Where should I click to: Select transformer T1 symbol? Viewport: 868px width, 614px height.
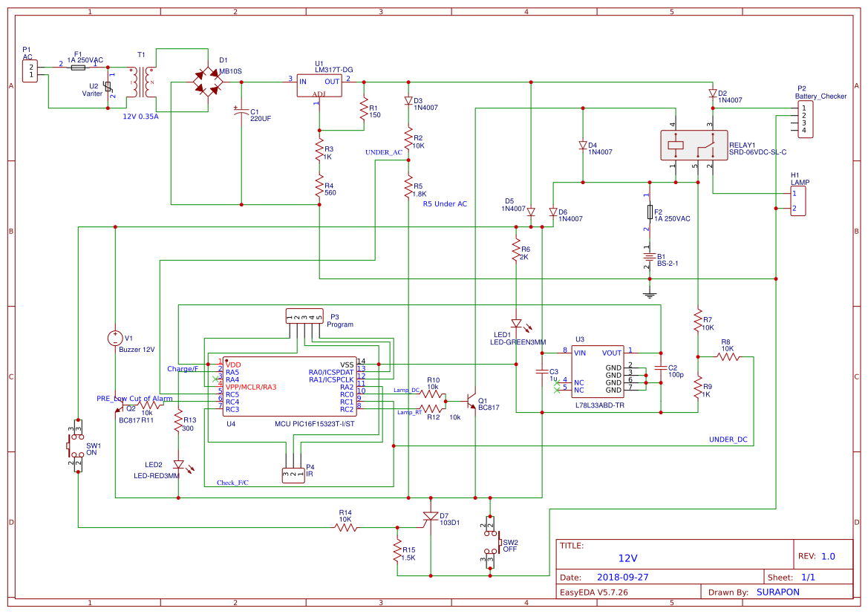click(x=140, y=82)
